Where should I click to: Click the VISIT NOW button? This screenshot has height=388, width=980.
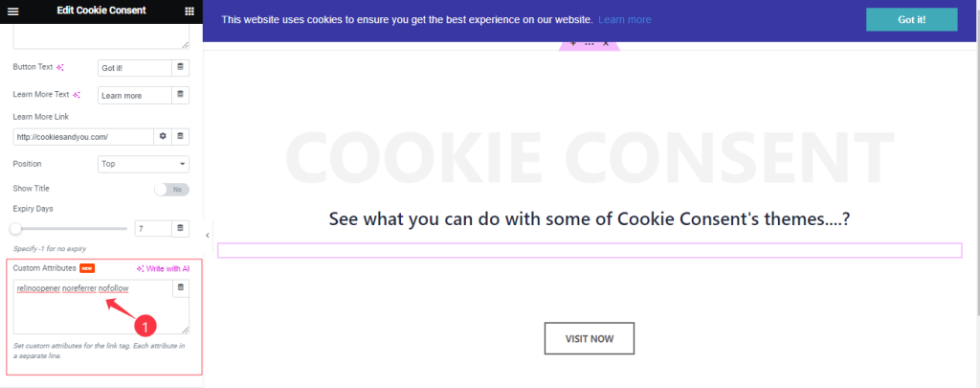tap(590, 338)
